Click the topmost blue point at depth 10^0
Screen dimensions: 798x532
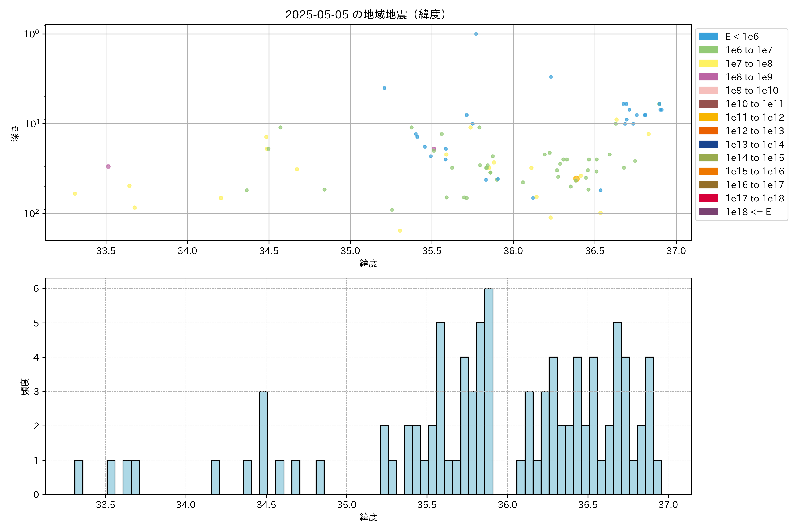[x=476, y=34]
